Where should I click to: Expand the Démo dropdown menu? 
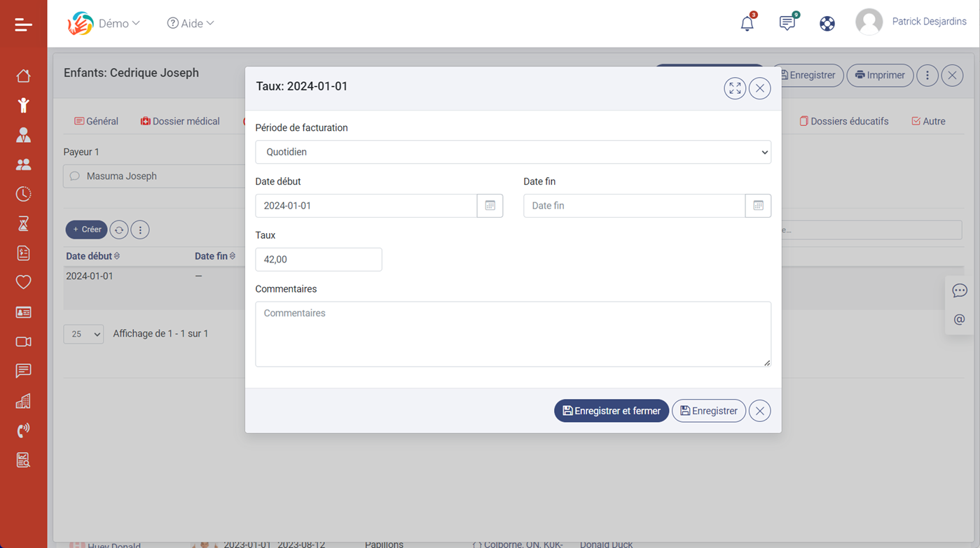118,23
